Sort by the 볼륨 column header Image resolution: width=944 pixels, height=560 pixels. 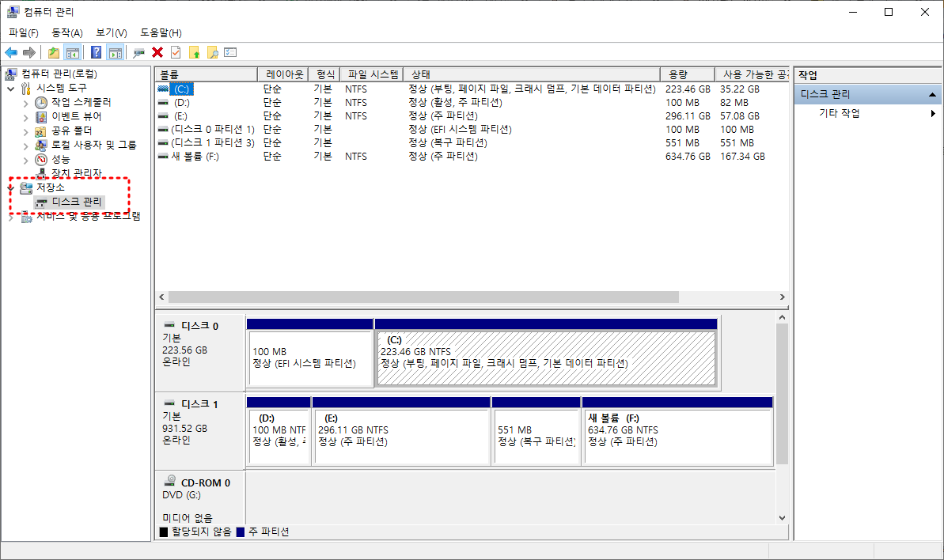pyautogui.click(x=206, y=74)
